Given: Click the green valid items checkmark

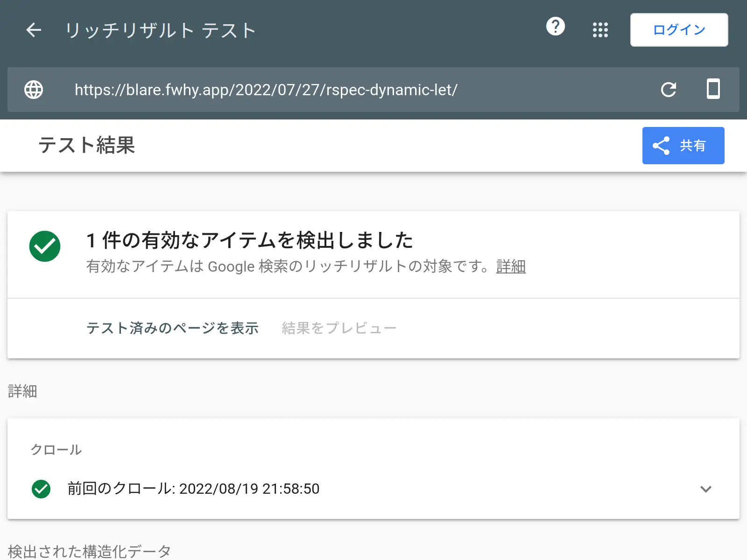Looking at the screenshot, I should click(x=45, y=246).
